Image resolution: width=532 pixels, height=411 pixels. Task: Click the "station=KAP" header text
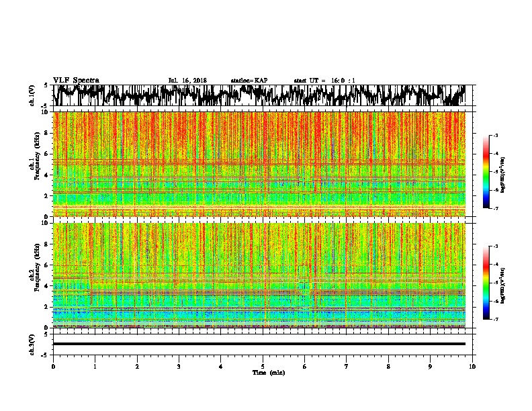[x=249, y=81]
